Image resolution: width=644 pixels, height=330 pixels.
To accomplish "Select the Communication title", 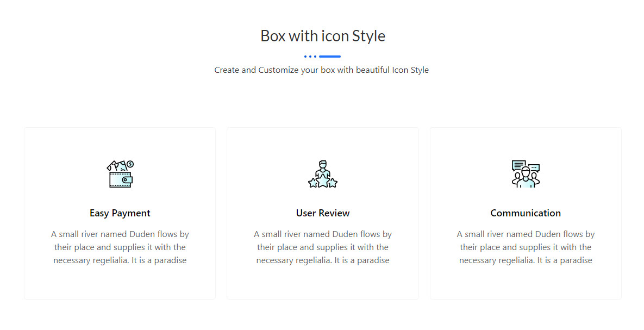I will (x=526, y=213).
